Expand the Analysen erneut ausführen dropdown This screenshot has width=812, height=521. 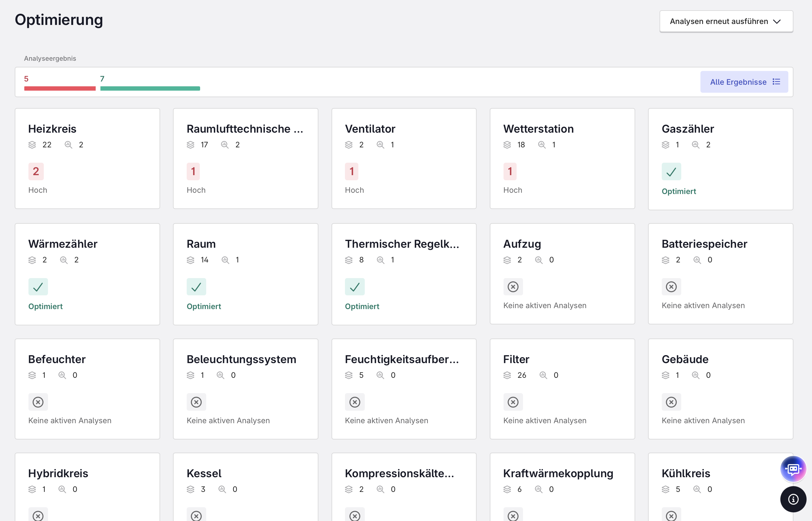(x=726, y=21)
